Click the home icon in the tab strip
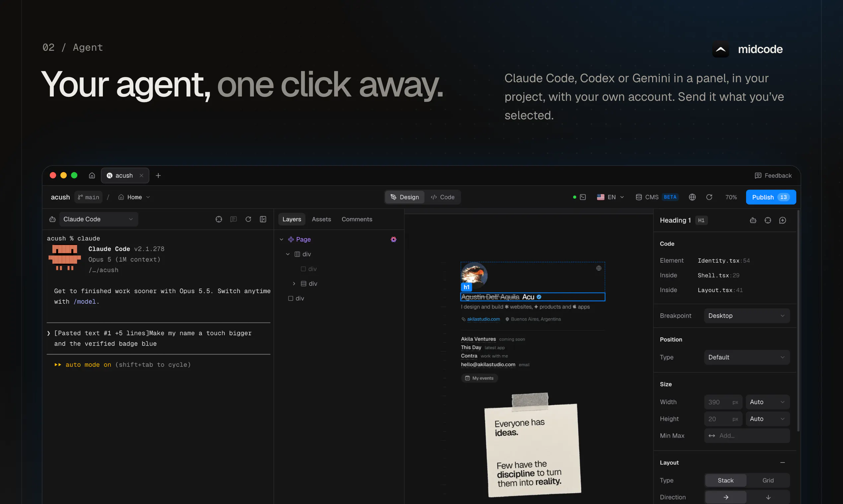843x504 pixels. point(92,176)
